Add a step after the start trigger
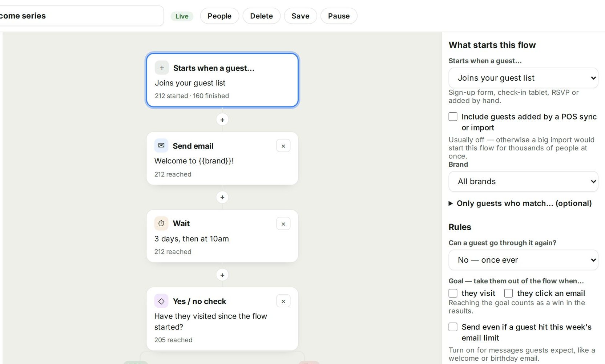605x364 pixels. pyautogui.click(x=222, y=120)
